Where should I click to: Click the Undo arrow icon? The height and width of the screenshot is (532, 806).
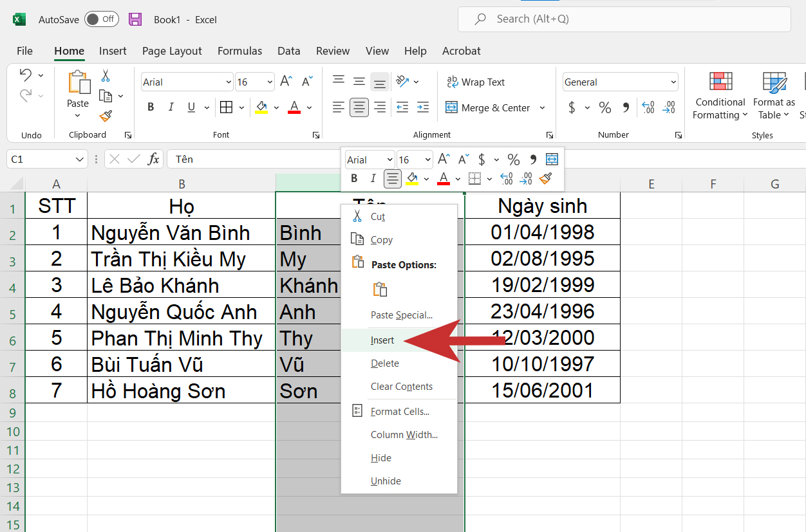coord(26,75)
